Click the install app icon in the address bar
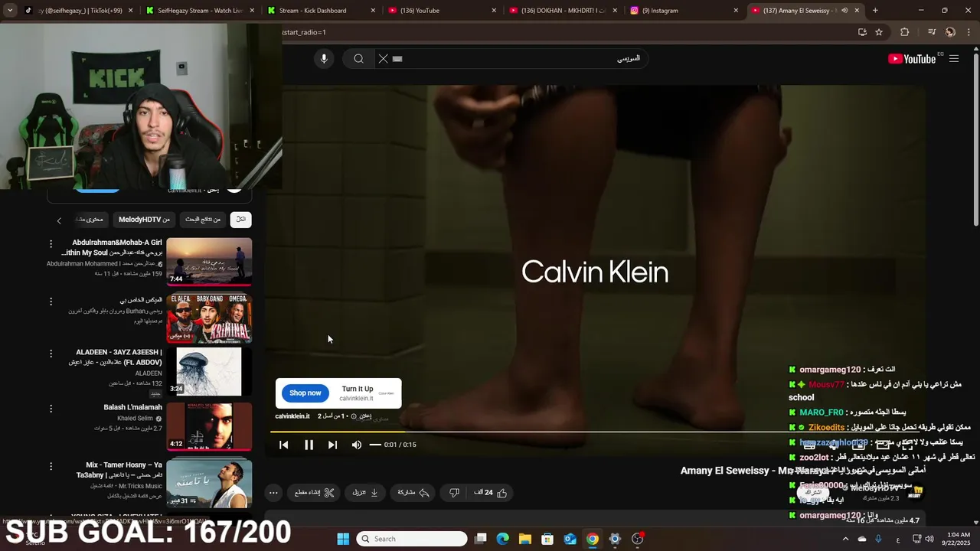 (862, 32)
